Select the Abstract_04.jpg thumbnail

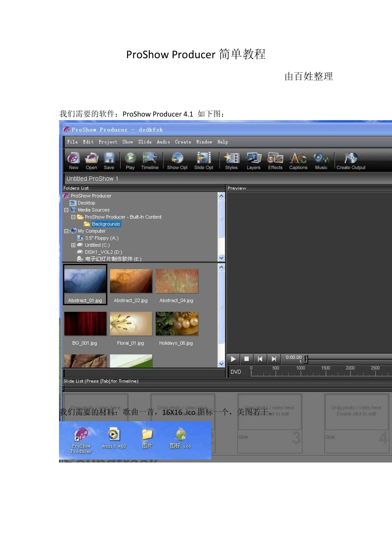[x=177, y=286]
